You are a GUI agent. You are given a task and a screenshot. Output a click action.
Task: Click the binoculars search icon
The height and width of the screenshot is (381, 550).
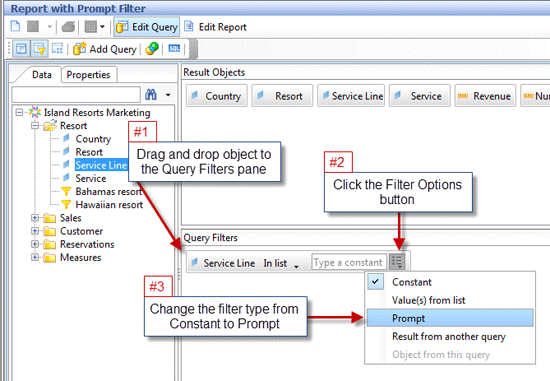151,94
